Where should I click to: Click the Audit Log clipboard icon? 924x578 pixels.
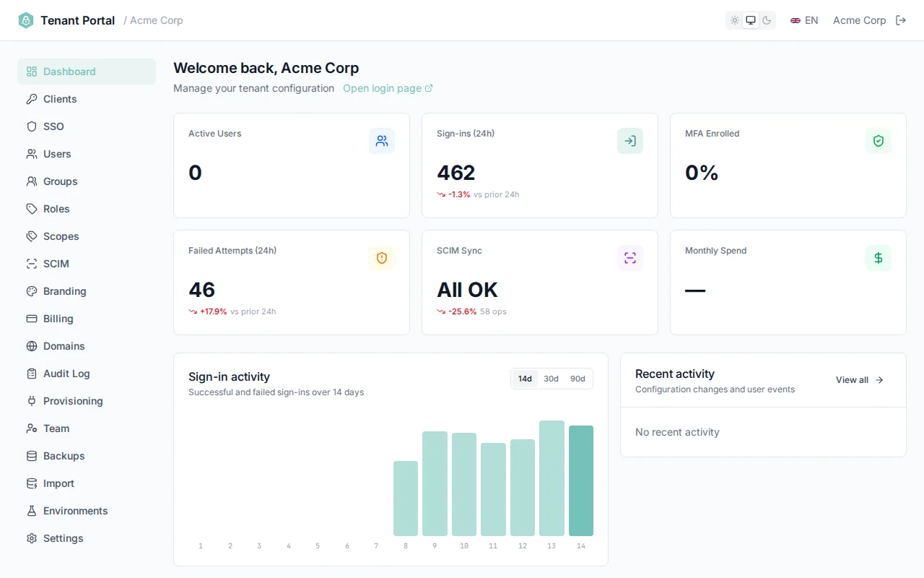point(32,374)
